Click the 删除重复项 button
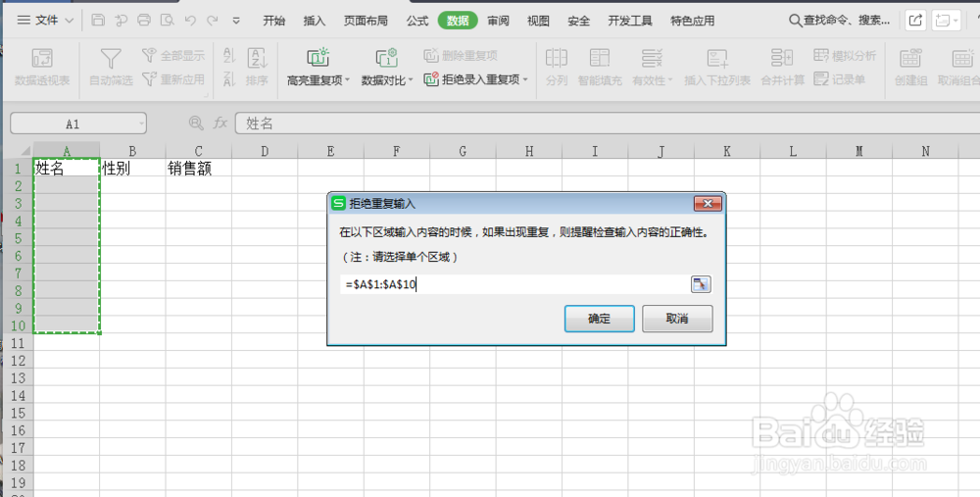Viewport: 980px width, 497px height. pyautogui.click(x=461, y=56)
